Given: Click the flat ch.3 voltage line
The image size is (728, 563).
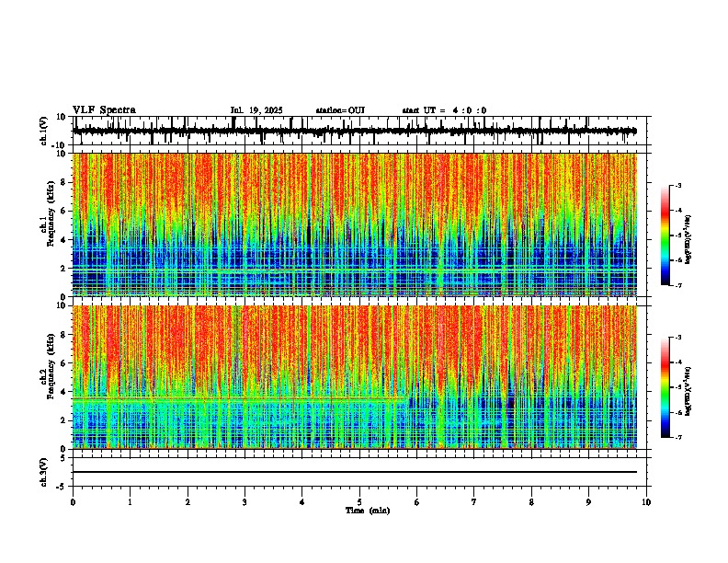Looking at the screenshot, I should coord(355,472).
